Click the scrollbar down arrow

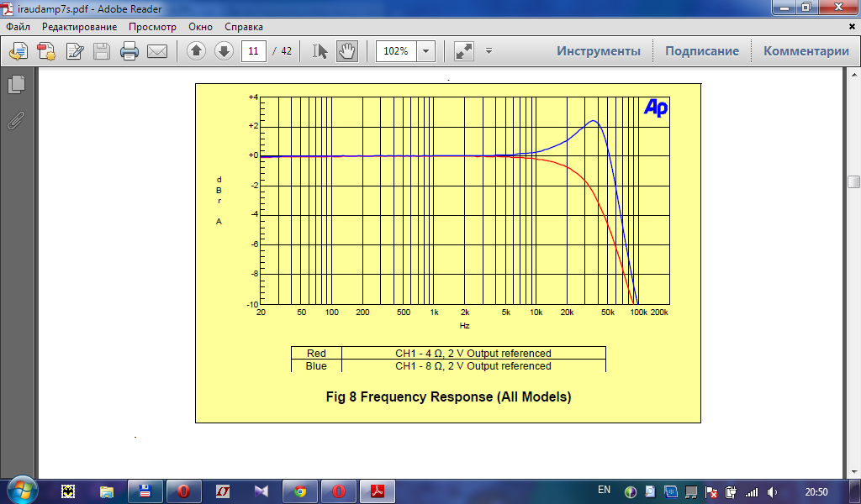[854, 471]
